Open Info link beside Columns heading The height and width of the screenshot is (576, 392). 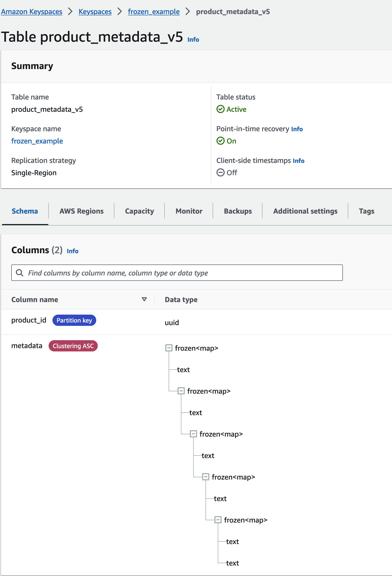[73, 251]
